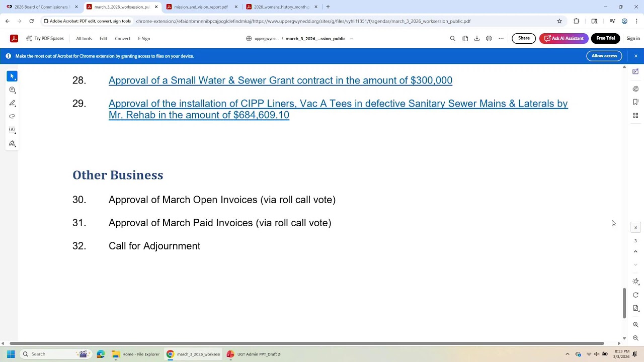Open Ask AI Assistant
Screen dimensions: 644x362
click(563, 39)
